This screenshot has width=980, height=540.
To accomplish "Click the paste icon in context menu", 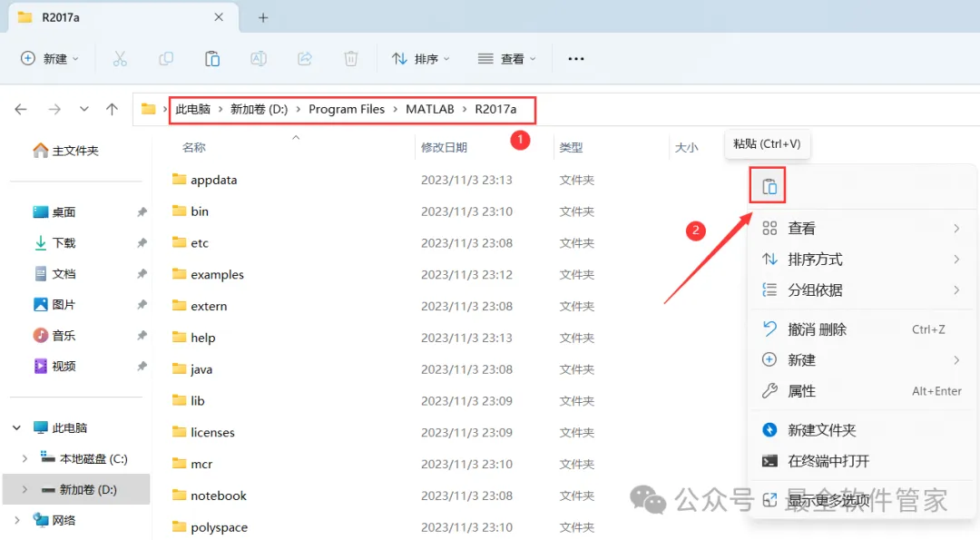I will pyautogui.click(x=769, y=186).
